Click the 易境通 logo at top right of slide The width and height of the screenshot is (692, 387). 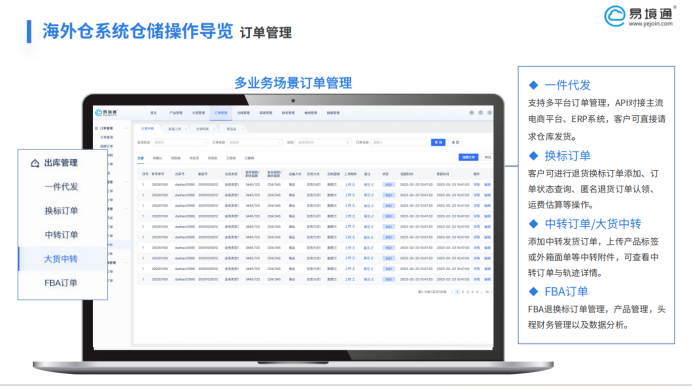click(639, 15)
